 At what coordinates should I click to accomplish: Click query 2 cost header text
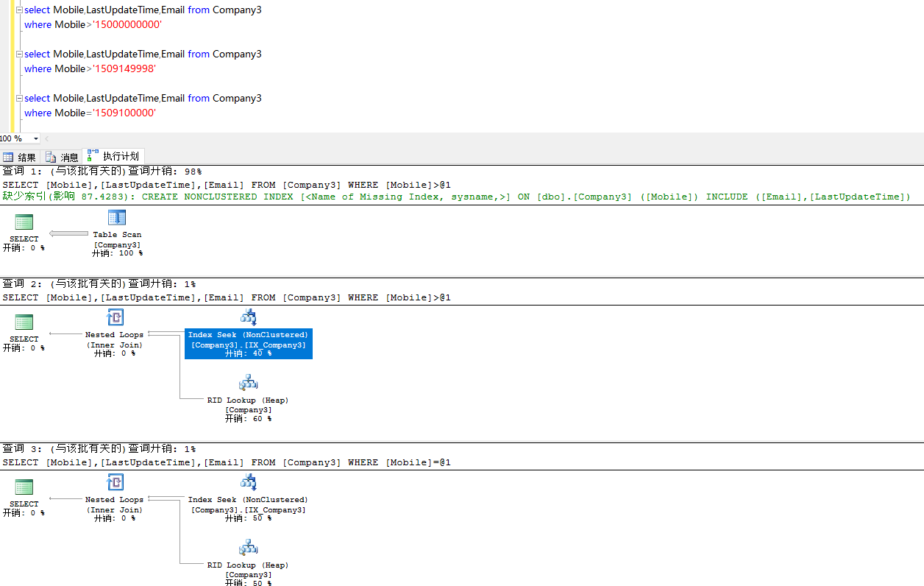pos(99,283)
